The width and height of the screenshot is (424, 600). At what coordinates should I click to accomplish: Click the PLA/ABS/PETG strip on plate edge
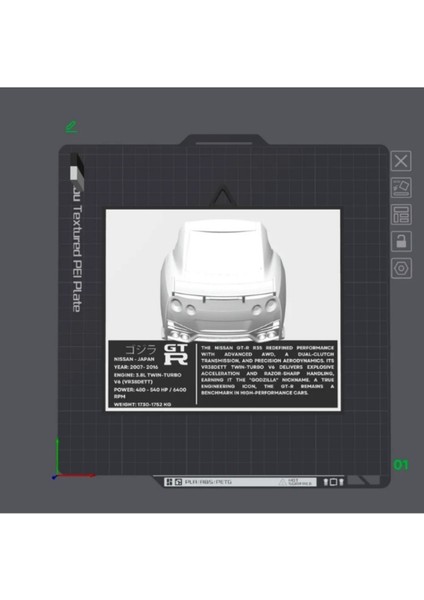(x=208, y=482)
